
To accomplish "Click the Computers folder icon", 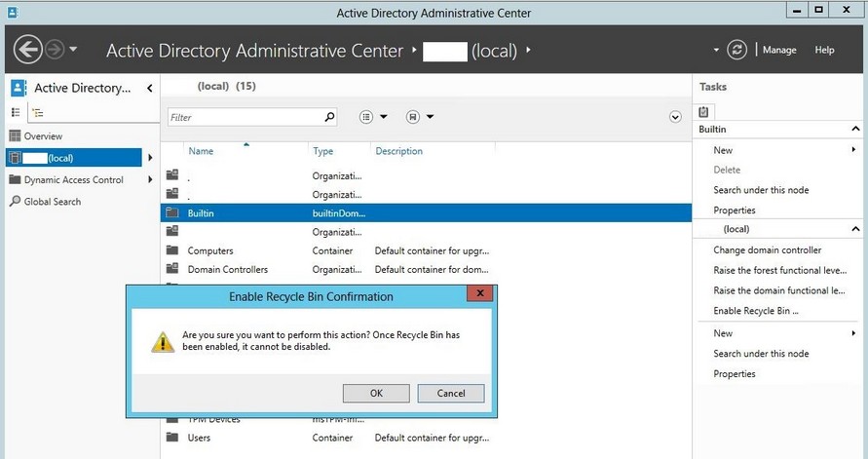I will (172, 250).
